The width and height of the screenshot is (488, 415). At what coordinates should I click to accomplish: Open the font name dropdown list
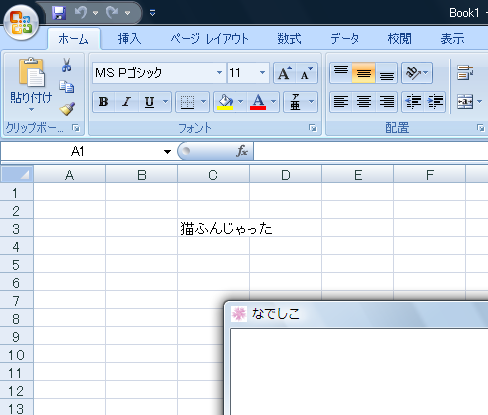click(219, 73)
